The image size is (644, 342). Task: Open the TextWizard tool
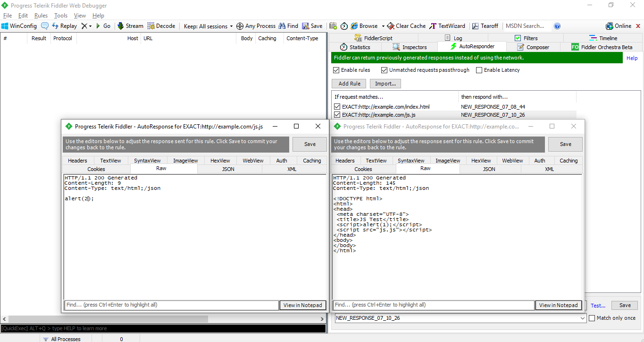click(x=447, y=26)
